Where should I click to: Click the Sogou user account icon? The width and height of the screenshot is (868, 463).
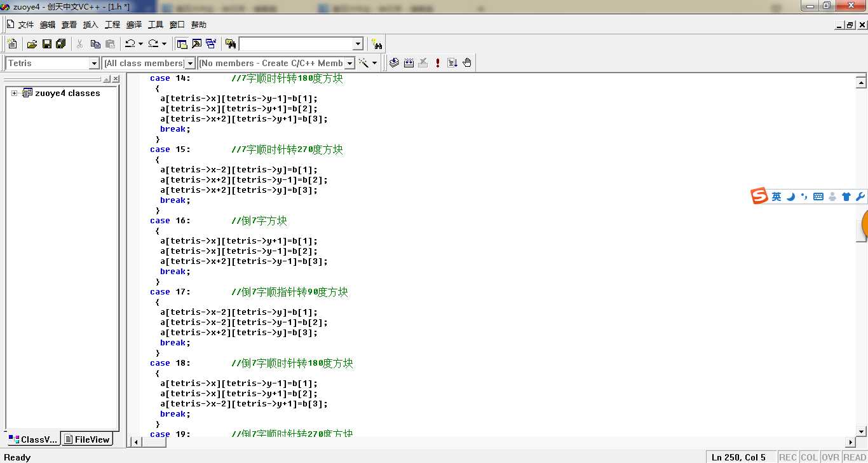(x=832, y=197)
